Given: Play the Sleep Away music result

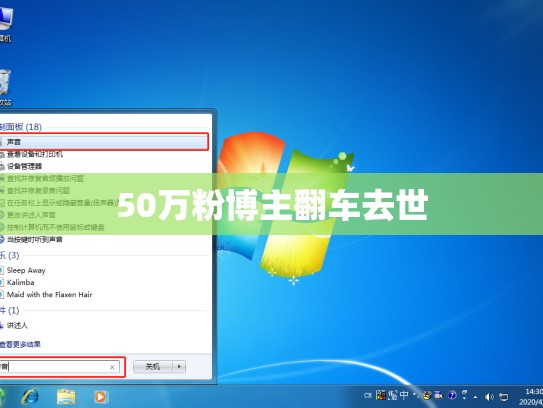Looking at the screenshot, I should [x=26, y=270].
